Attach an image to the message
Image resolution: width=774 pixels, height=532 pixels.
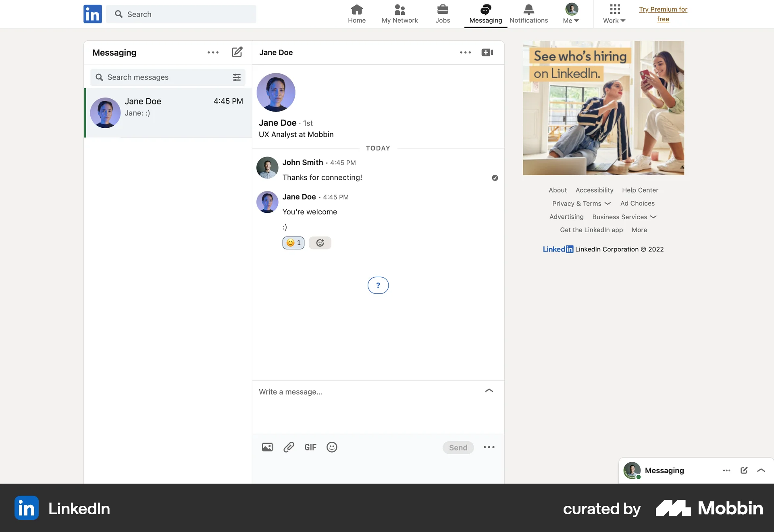point(267,447)
